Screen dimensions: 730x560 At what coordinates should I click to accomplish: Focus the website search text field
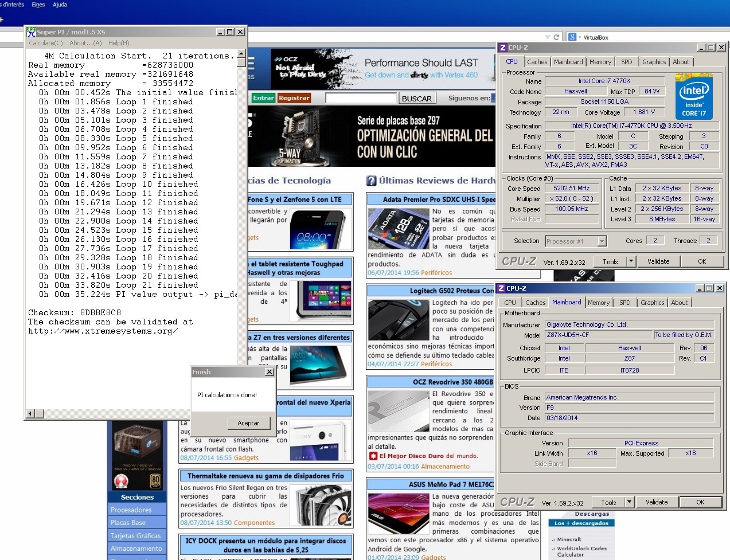click(x=361, y=98)
